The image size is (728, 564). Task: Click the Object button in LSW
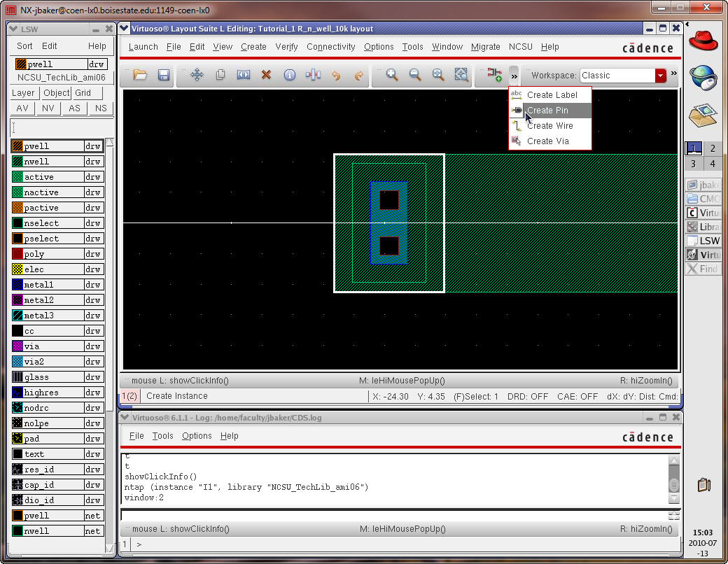click(56, 93)
